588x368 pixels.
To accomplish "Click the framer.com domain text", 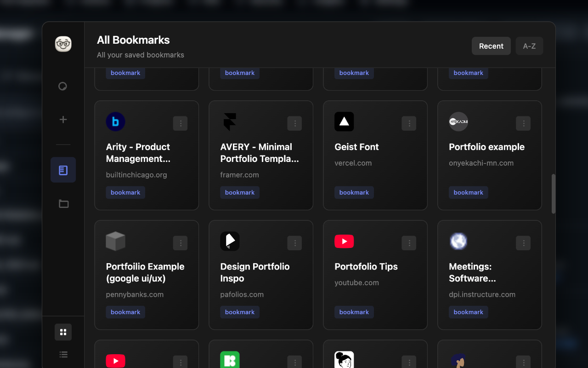I will (x=240, y=175).
